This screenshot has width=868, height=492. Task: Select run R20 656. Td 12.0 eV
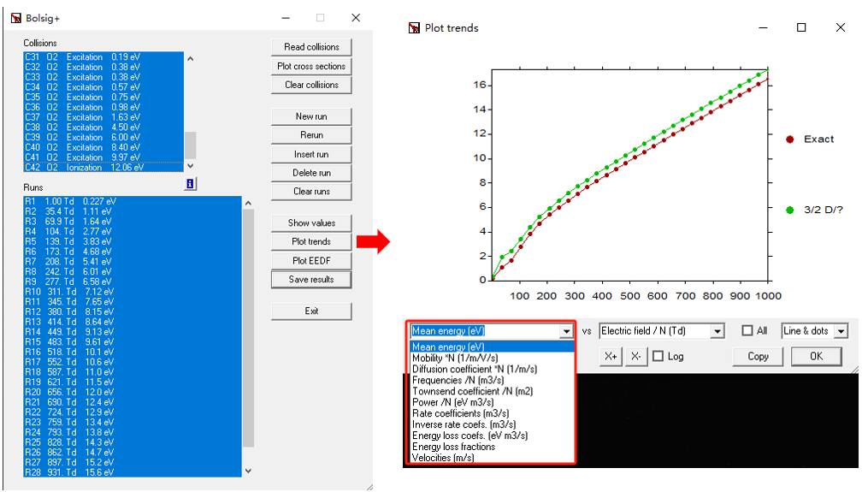133,392
